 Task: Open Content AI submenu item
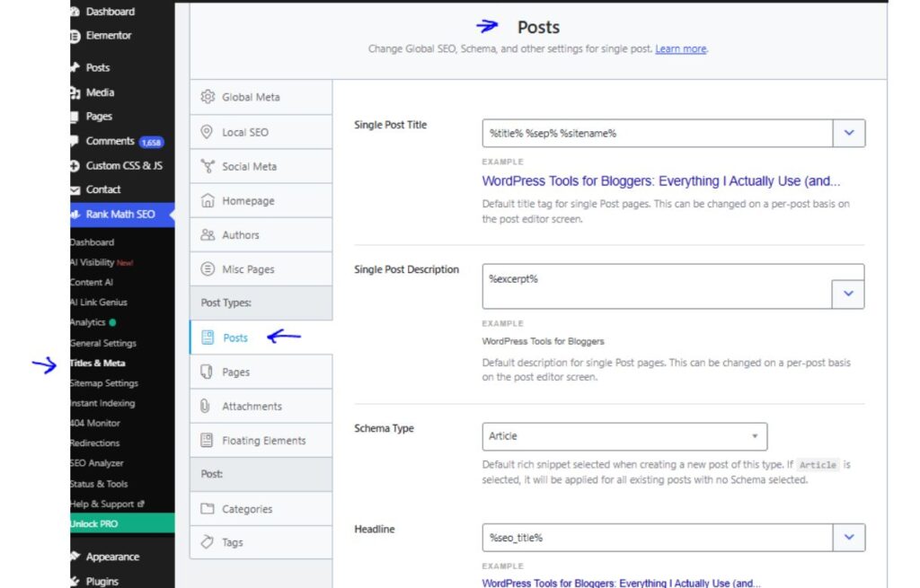pos(92,282)
